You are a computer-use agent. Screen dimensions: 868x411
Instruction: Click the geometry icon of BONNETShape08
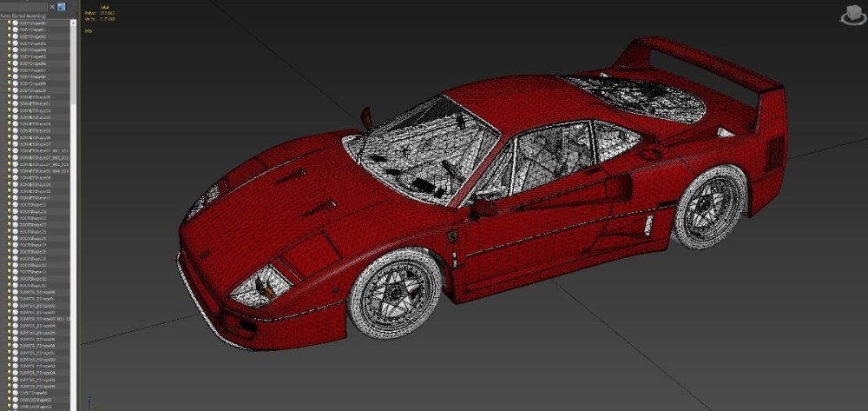click(x=15, y=177)
